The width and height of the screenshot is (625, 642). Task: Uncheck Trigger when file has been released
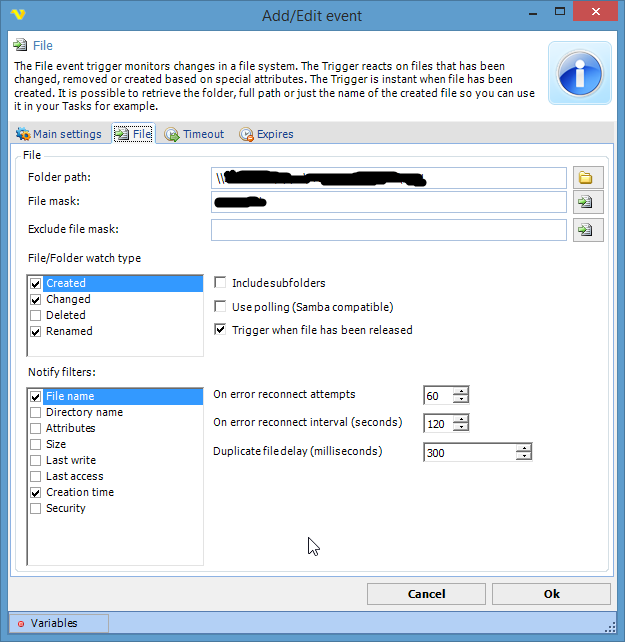[x=221, y=330]
